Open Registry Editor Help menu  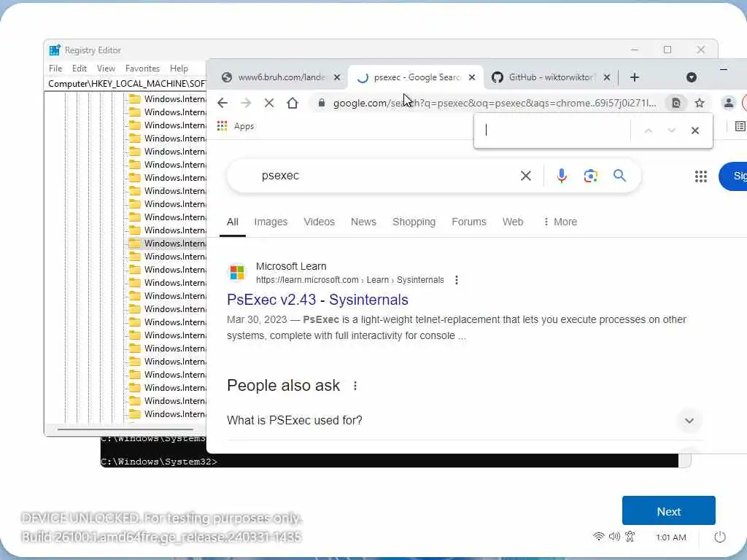(x=179, y=69)
